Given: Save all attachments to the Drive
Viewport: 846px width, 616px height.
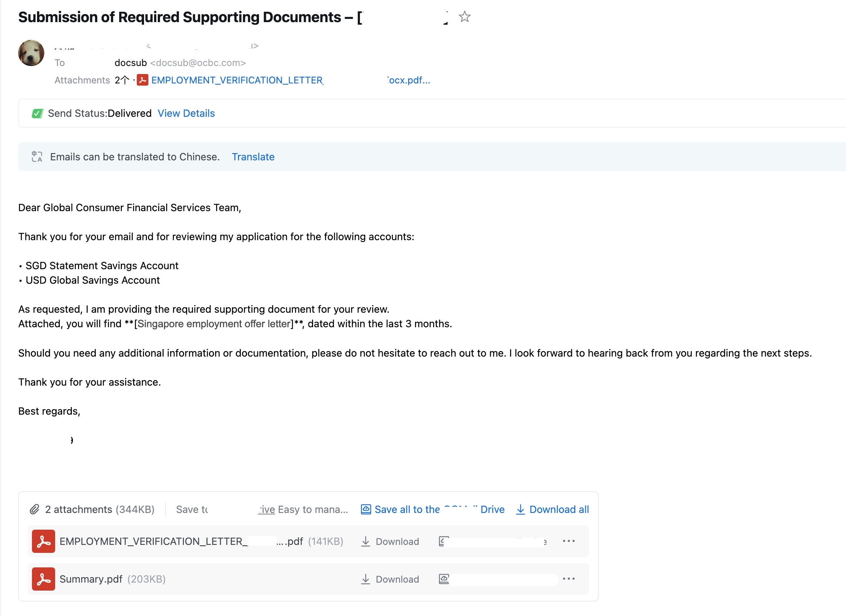Looking at the screenshot, I should point(433,509).
